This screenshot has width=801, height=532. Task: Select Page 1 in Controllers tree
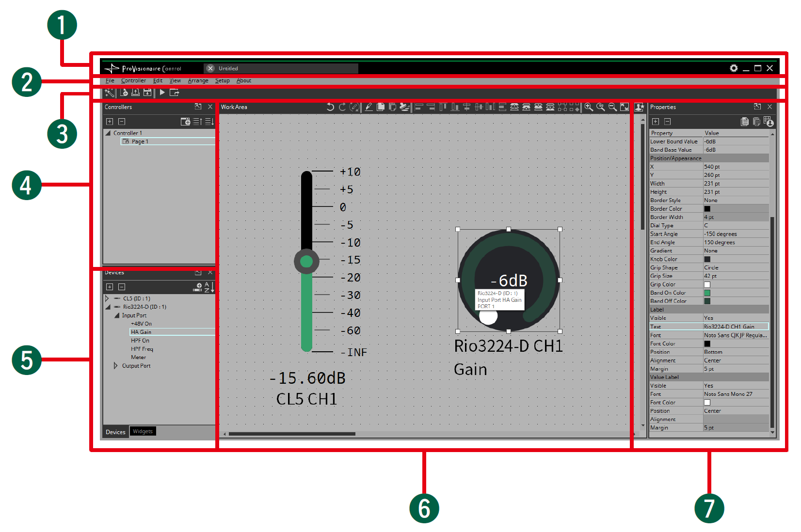click(x=168, y=141)
